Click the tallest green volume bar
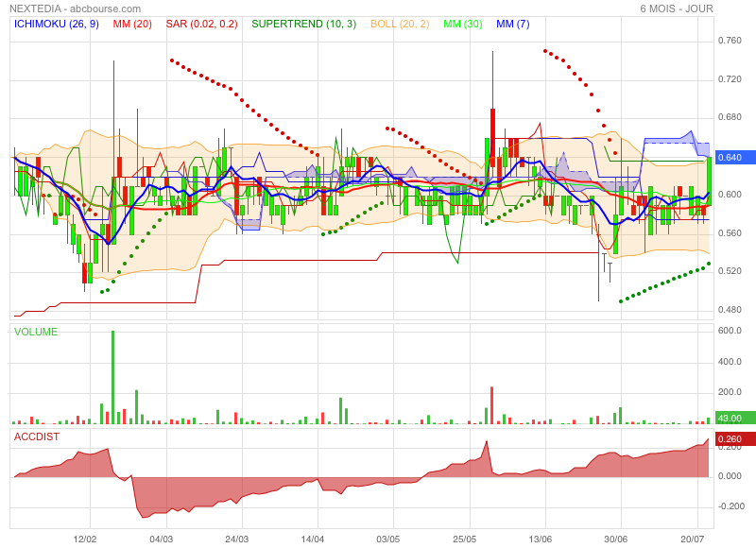Screen dimensions: 756x548 pos(113,377)
